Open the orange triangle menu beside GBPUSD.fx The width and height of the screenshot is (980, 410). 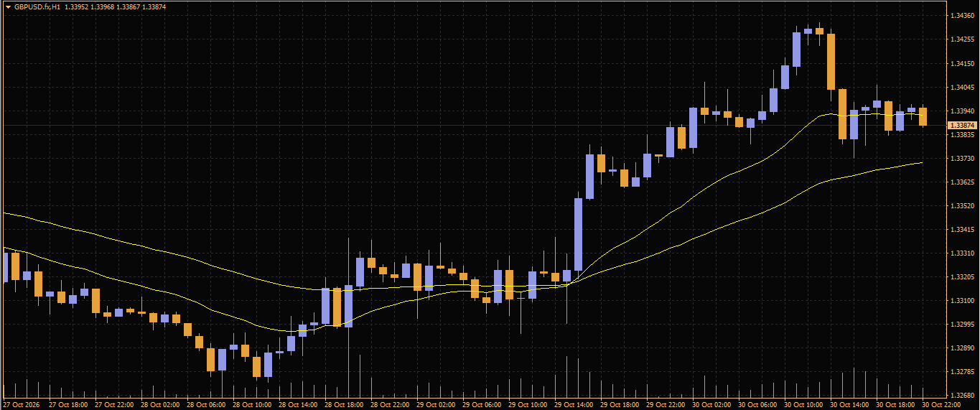pos(8,6)
